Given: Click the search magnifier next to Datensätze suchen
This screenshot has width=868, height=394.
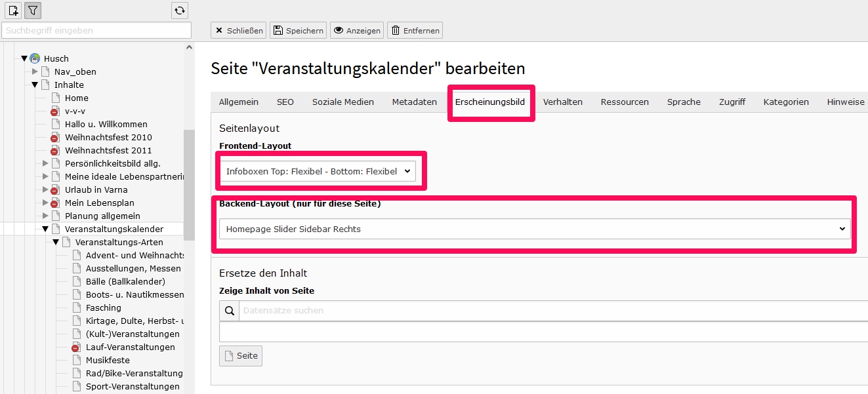Looking at the screenshot, I should pyautogui.click(x=229, y=311).
